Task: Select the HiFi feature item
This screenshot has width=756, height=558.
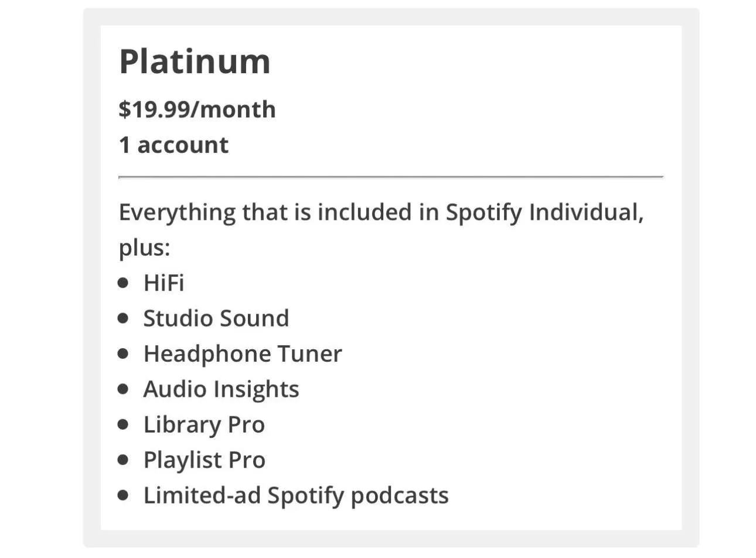Action: click(x=164, y=283)
